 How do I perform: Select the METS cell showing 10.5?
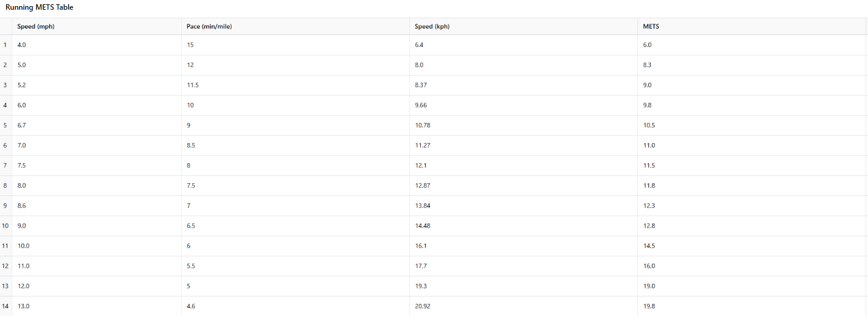pyautogui.click(x=752, y=125)
